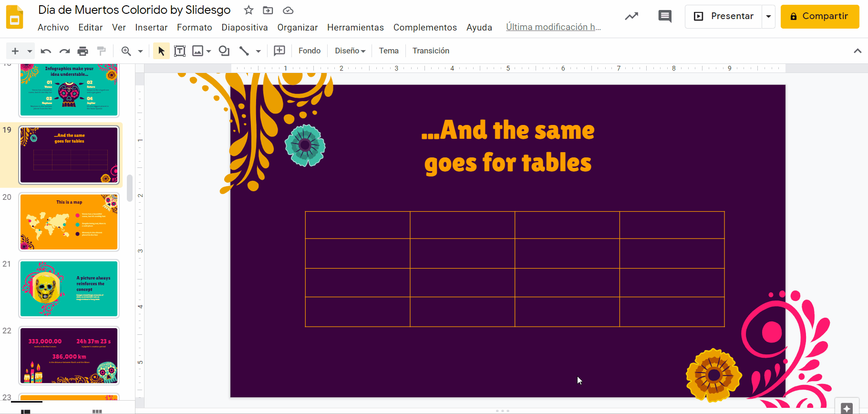Open the Diseño dropdown
868x414 pixels.
coord(350,51)
